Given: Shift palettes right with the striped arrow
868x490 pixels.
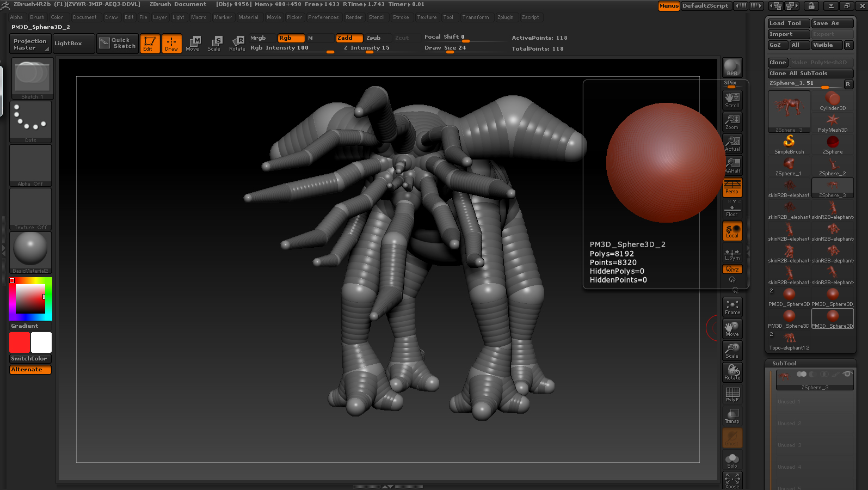Looking at the screenshot, I should coord(756,6).
